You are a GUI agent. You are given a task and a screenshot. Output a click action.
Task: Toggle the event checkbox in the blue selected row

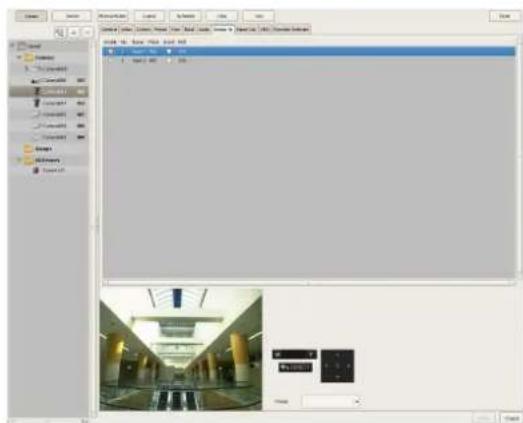(169, 51)
